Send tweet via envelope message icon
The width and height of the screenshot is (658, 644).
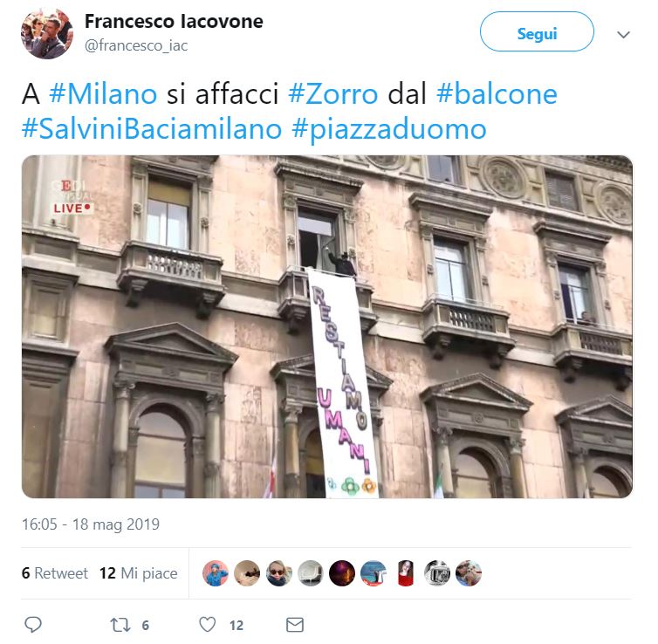[x=295, y=625]
